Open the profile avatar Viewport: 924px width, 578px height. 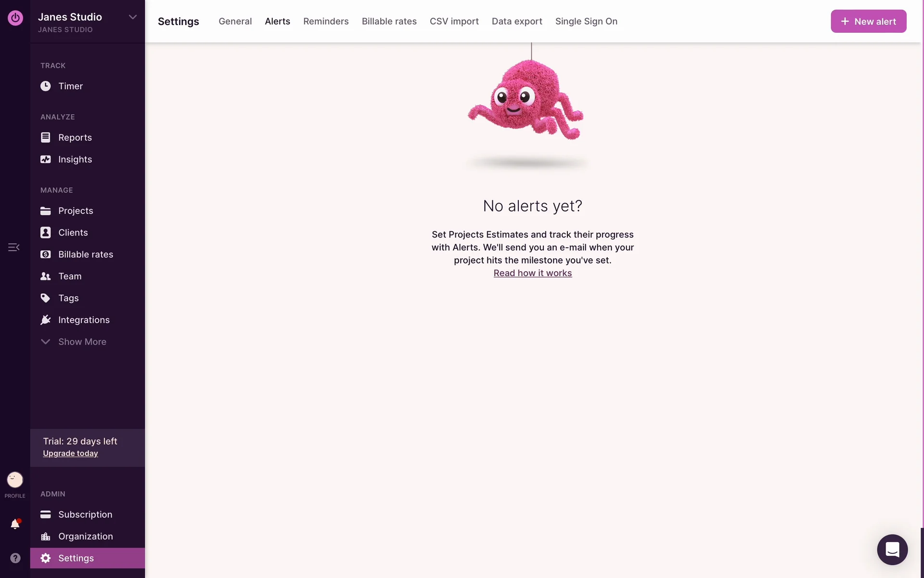[x=15, y=480]
